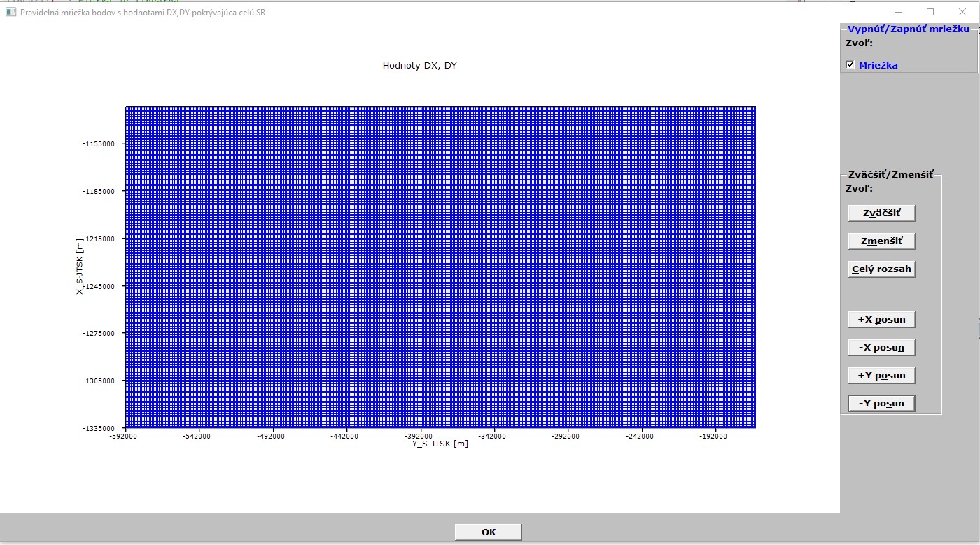Click the -542000 axis tick value
The width and height of the screenshot is (980, 545).
(197, 436)
